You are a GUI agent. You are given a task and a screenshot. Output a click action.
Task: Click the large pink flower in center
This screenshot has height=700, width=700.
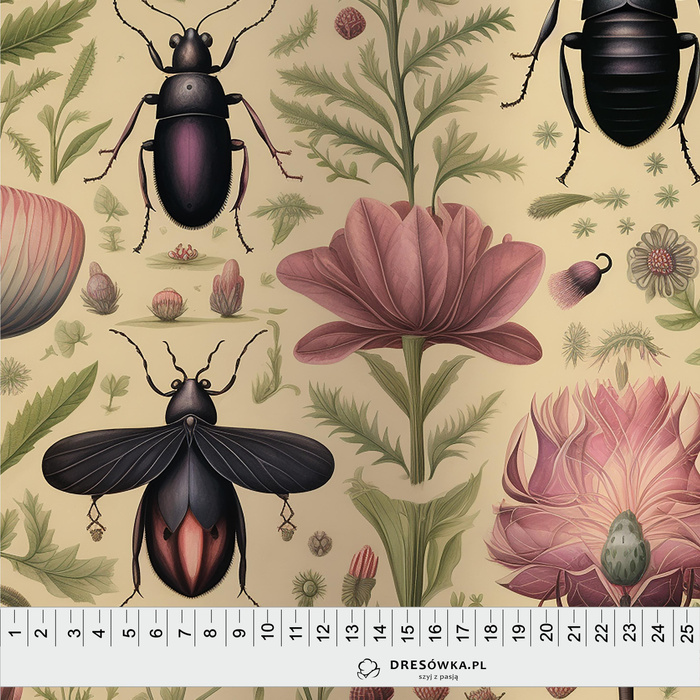click(x=411, y=278)
